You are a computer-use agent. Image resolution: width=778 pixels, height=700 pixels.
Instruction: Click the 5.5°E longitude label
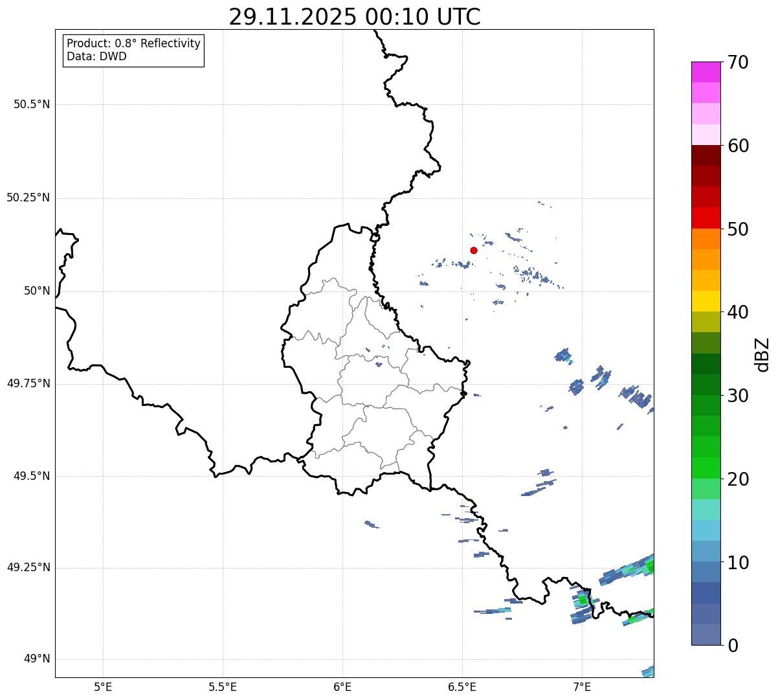(x=223, y=686)
